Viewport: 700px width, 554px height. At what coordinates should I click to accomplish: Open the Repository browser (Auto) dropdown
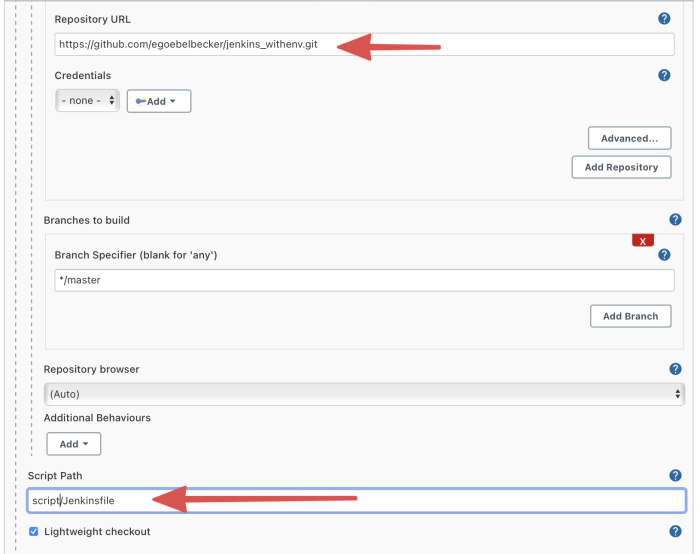click(x=364, y=394)
